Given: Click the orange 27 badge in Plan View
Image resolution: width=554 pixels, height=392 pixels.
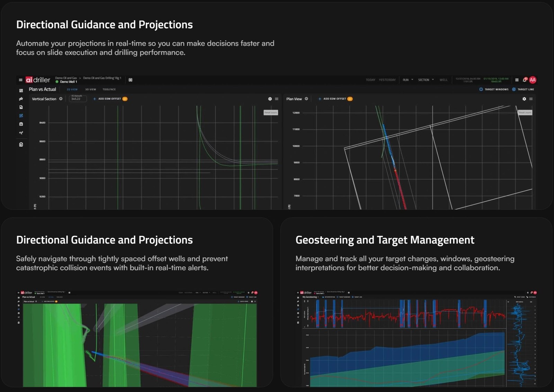Looking at the screenshot, I should [350, 99].
